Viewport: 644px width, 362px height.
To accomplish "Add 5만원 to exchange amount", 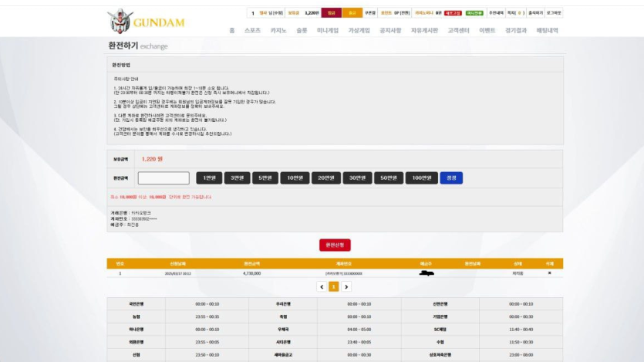I will (x=265, y=178).
